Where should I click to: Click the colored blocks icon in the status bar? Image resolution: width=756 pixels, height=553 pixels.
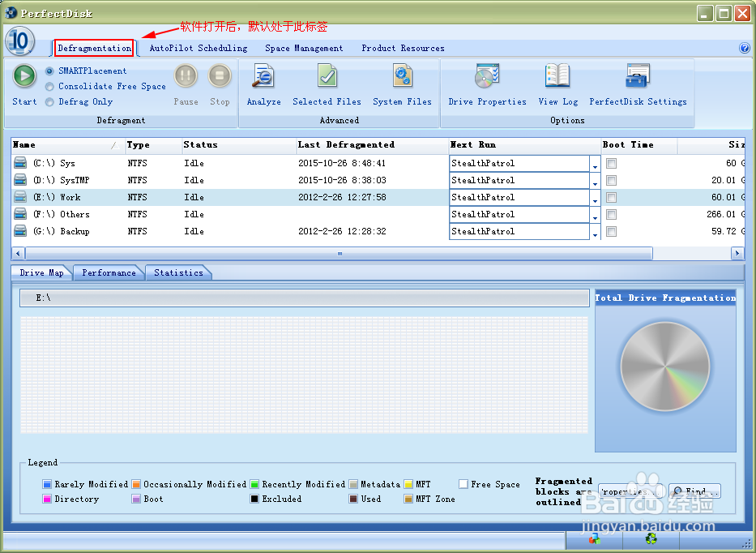pos(595,539)
